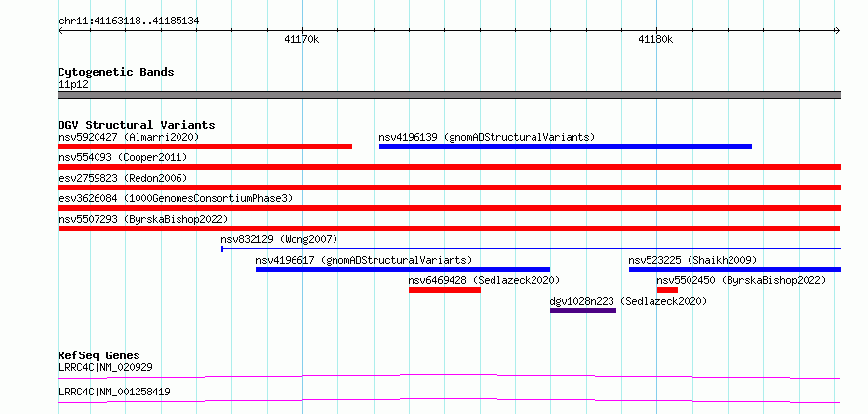This screenshot has height=414, width=868.
Task: Select the nsv554093 (Cooper2011) red bar
Action: click(x=450, y=167)
